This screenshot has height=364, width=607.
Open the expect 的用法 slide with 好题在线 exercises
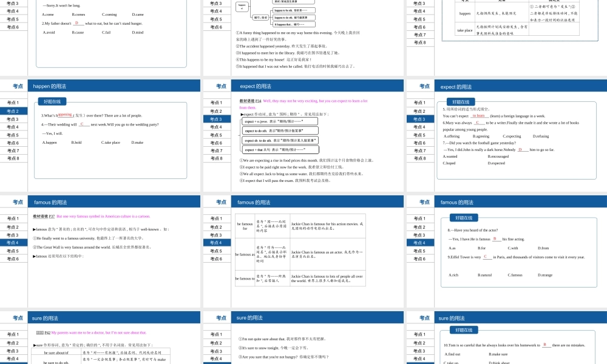[507, 135]
